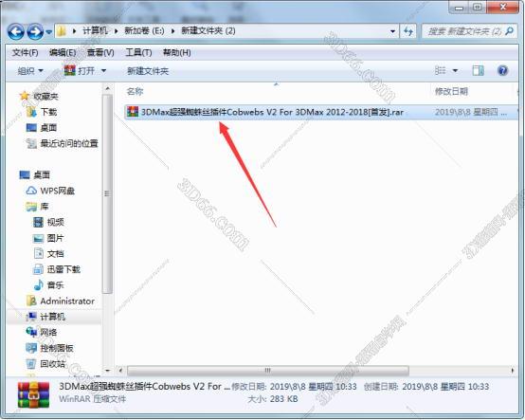Click the WinRAR icon of the rar file row
Screen dimensions: 525x420
[x=133, y=112]
